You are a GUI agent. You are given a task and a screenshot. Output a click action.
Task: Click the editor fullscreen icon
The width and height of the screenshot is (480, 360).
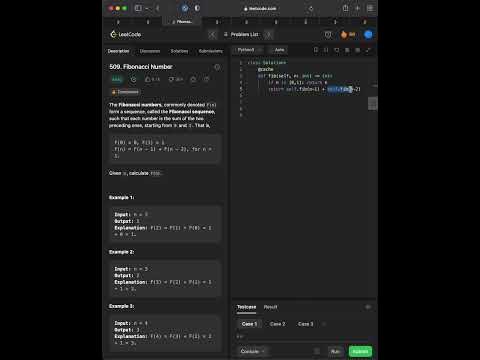tap(368, 50)
